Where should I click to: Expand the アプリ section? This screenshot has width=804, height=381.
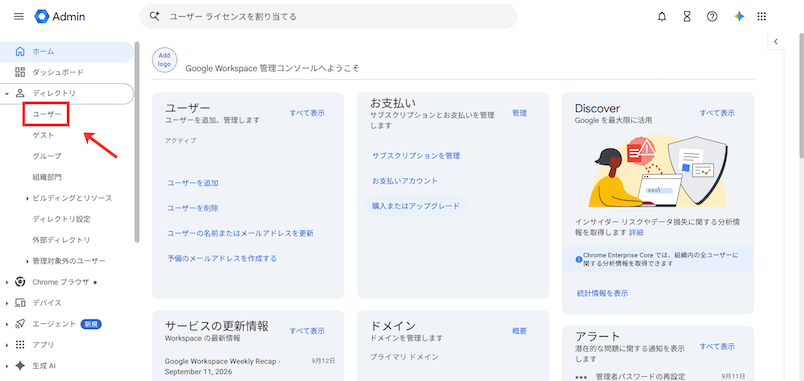pos(6,345)
